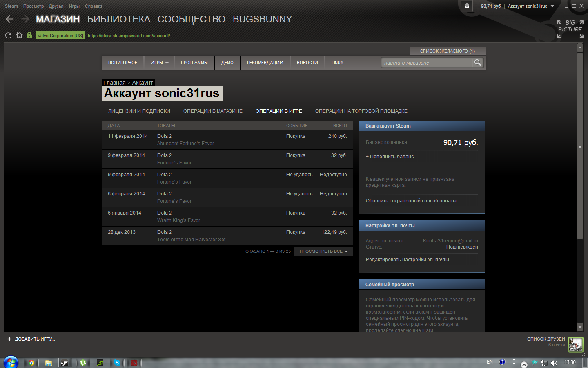Click the EN language indicator

(490, 362)
